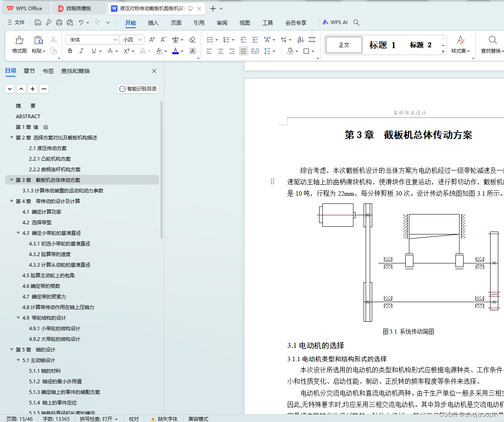Open the Styles set (样式集) icon
This screenshot has height=422, width=504.
click(461, 40)
